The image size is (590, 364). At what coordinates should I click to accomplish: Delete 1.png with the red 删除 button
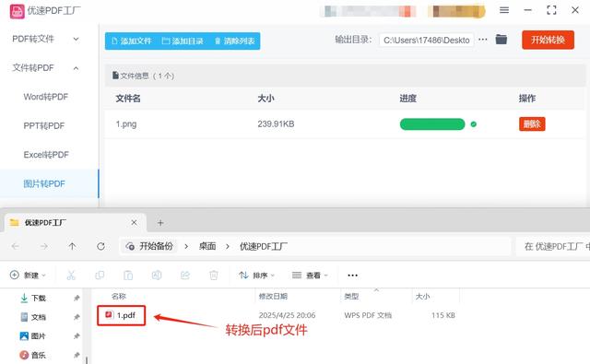[x=532, y=123]
